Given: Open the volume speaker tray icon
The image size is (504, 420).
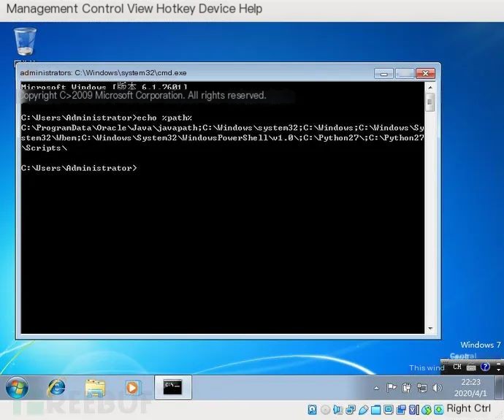Looking at the screenshot, I should coord(437,388).
